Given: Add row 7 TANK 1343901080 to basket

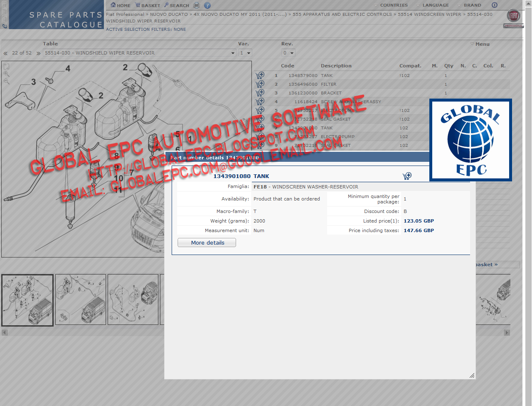Looking at the screenshot, I should (260, 128).
